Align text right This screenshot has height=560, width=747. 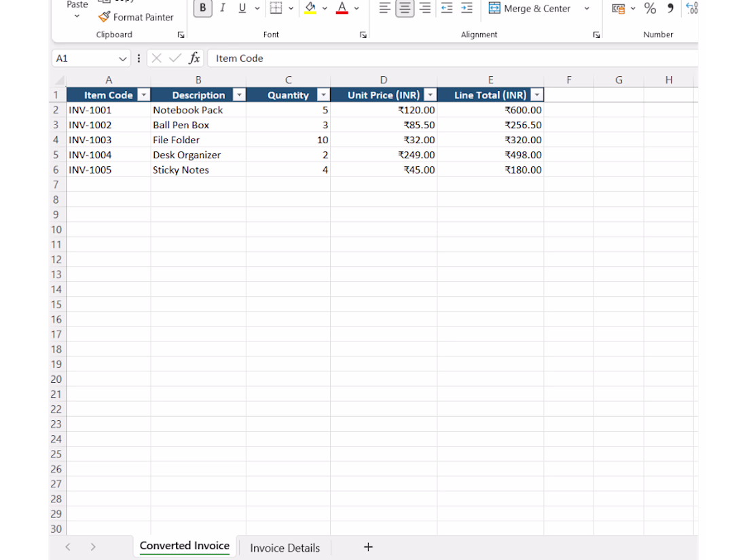pos(425,8)
